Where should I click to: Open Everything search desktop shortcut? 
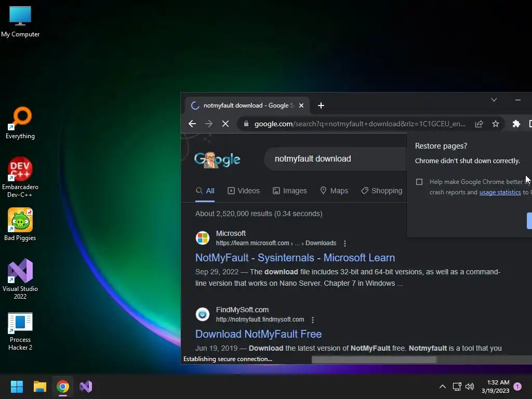coord(20,123)
